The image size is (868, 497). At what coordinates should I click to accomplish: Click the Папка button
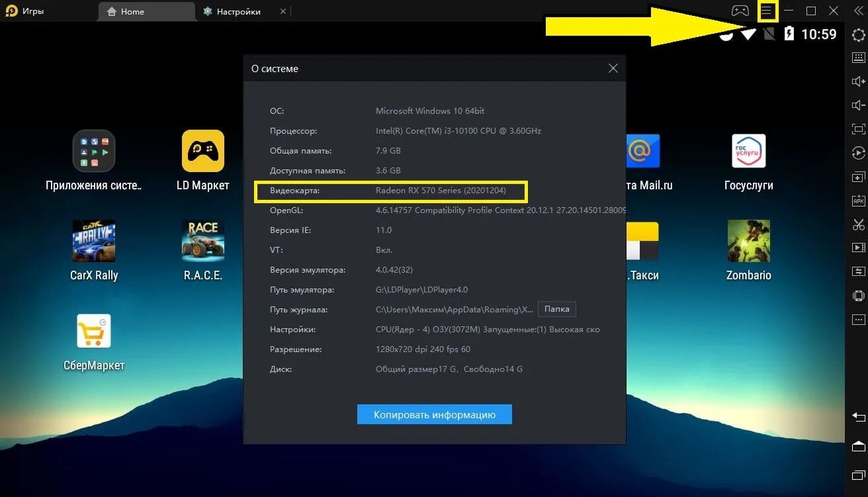click(x=556, y=309)
